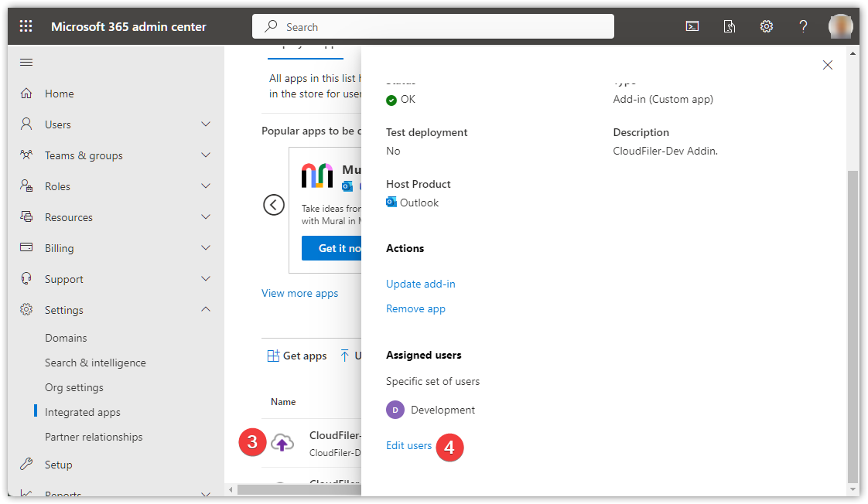Click the Settings gear icon in sidebar
This screenshot has height=504, width=868.
[26, 309]
